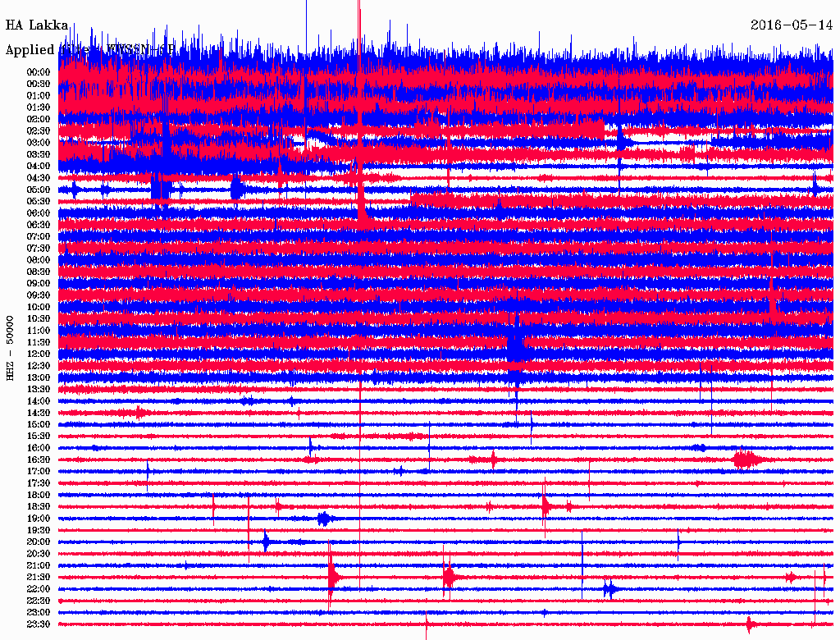
Task: Click the 01:30 time label
Action: coord(39,107)
